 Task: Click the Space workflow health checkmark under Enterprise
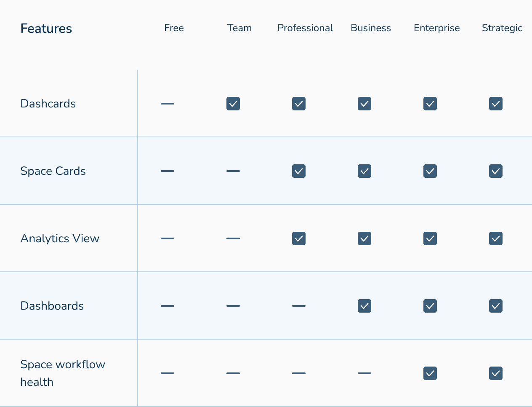coord(430,373)
